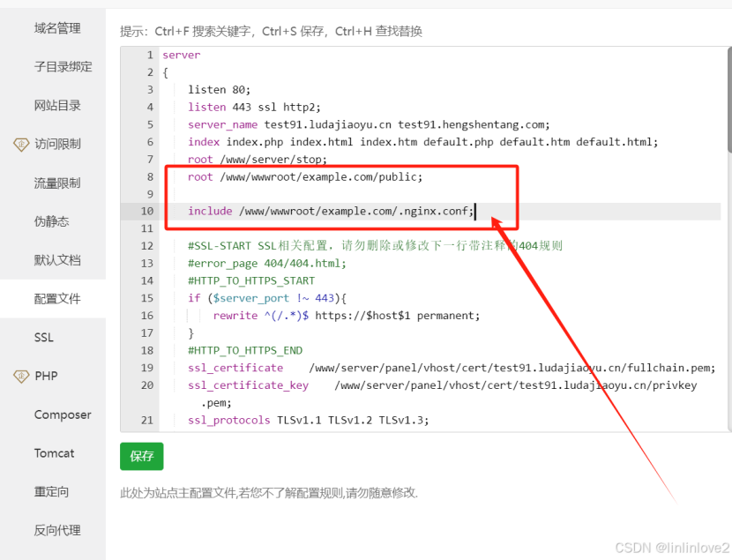
Task: Open the 流量限制 sidebar tab
Action: pyautogui.click(x=57, y=183)
